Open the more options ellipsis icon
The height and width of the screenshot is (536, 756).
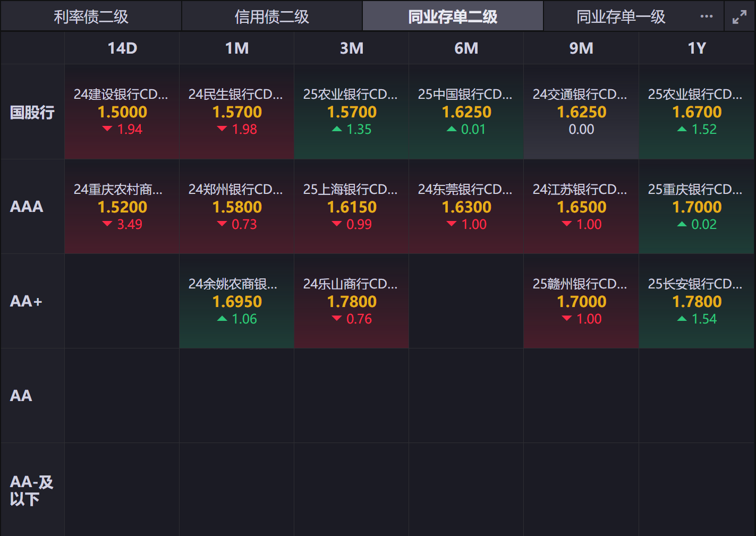point(707,16)
